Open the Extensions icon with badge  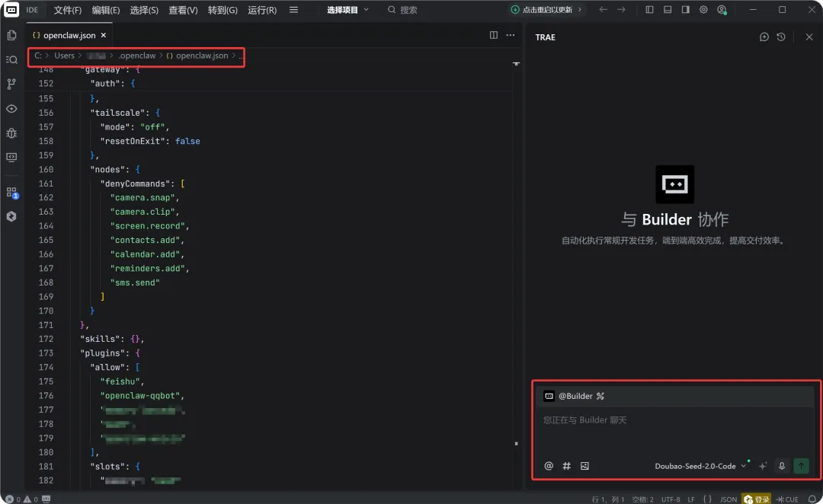(x=12, y=193)
